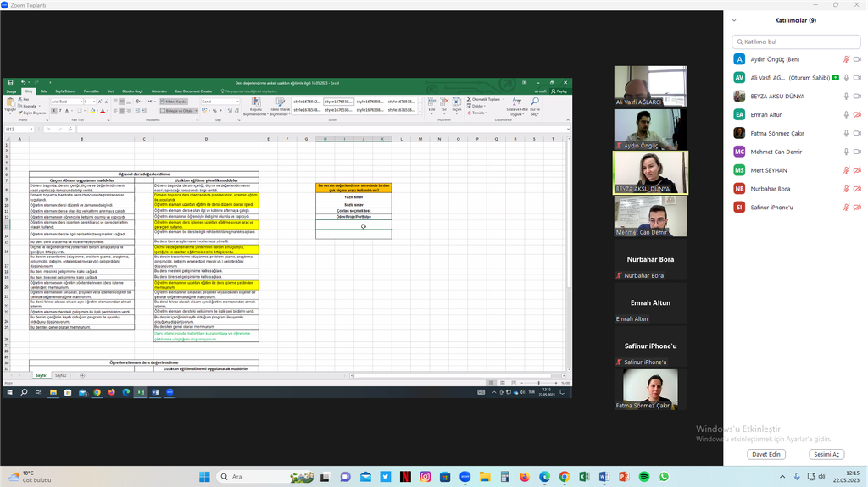Screen dimensions: 868x487
Task: Switch to the Sayfa2 worksheet tab
Action: [61, 375]
